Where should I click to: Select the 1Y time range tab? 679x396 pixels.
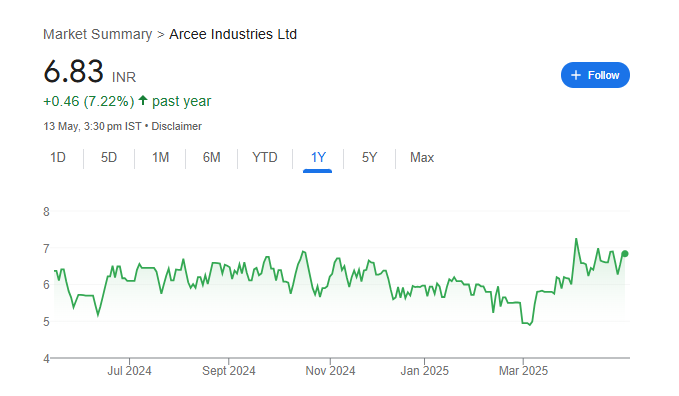(x=318, y=157)
